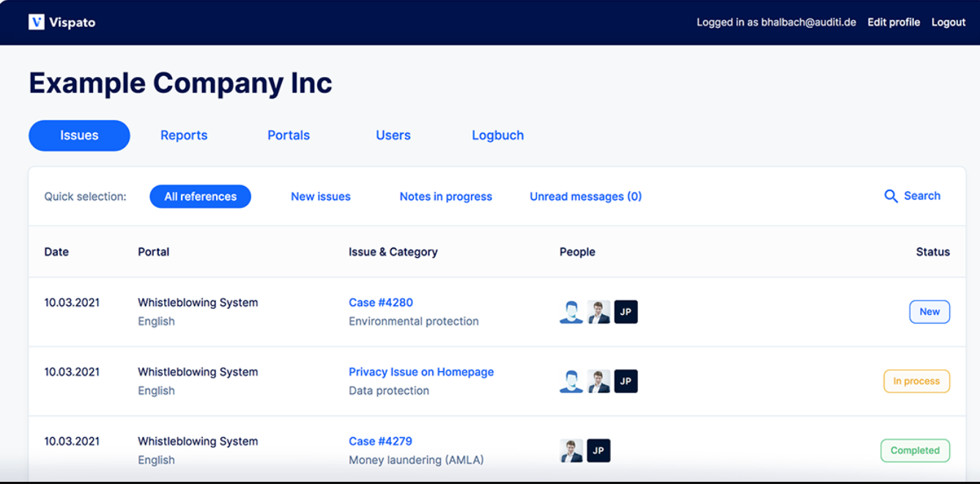Click the New status badge
980x484 pixels.
pos(929,311)
